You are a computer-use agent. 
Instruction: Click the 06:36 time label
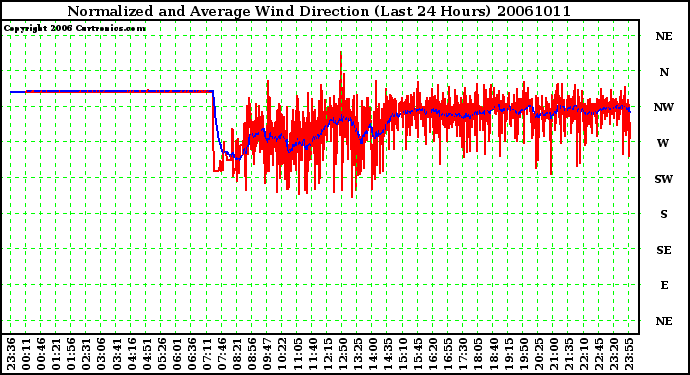pyautogui.click(x=192, y=354)
